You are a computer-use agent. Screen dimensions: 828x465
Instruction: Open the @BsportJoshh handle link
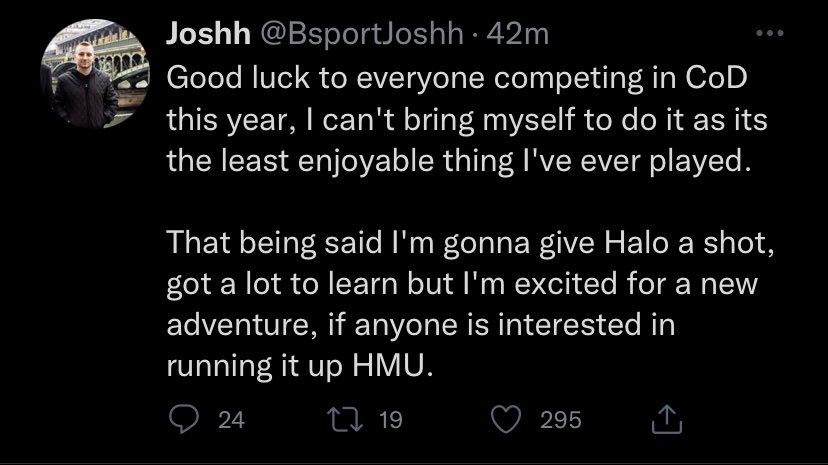click(x=364, y=35)
